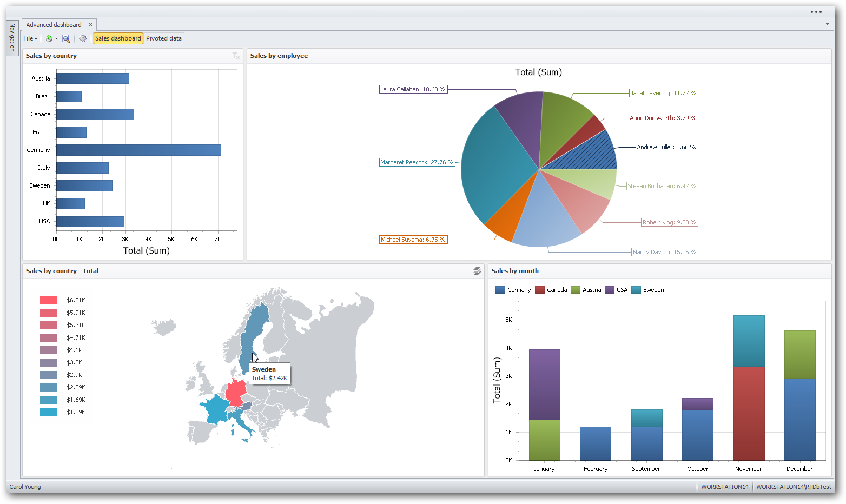
Task: Click the $2.29K legend color swatch
Action: tap(49, 387)
